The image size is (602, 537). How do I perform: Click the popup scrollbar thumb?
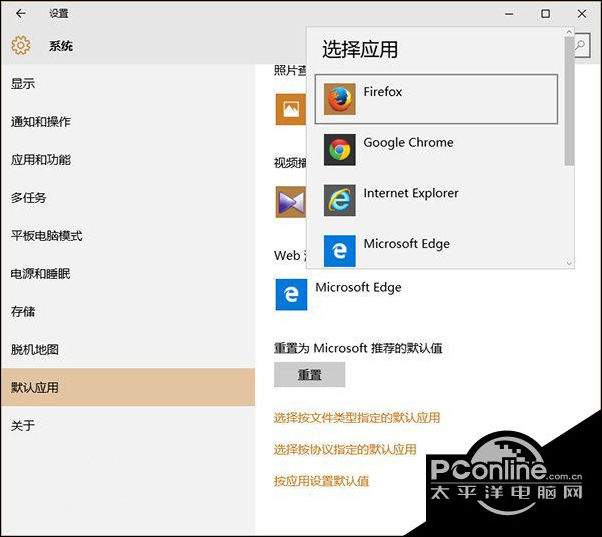[x=569, y=102]
